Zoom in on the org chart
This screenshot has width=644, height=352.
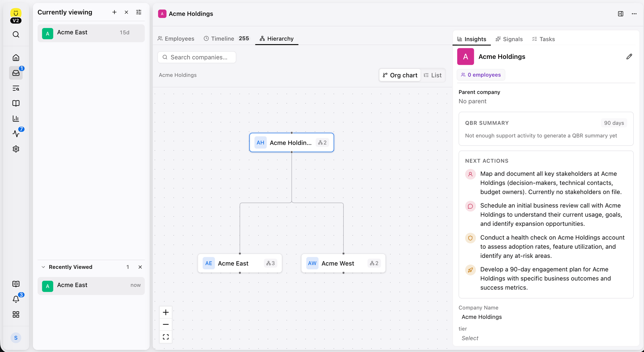(166, 312)
